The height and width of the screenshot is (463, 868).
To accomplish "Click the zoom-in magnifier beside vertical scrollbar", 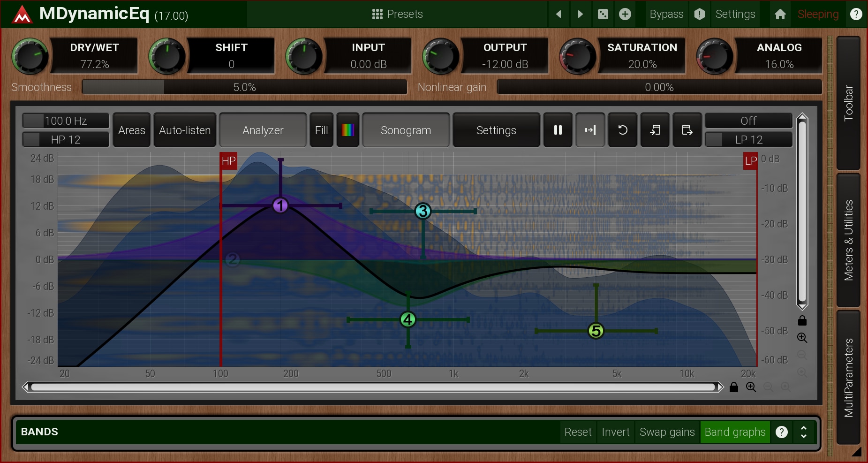I will tap(802, 338).
